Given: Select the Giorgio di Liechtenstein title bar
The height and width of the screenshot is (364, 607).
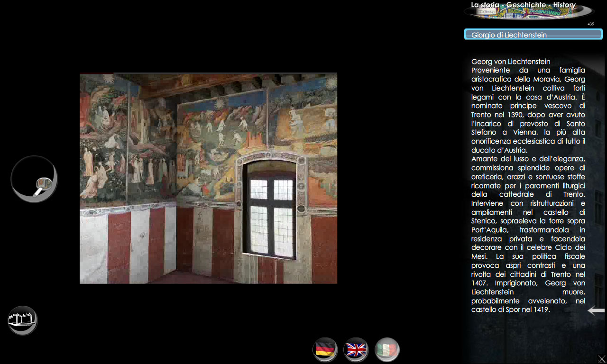Looking at the screenshot, I should coord(533,35).
